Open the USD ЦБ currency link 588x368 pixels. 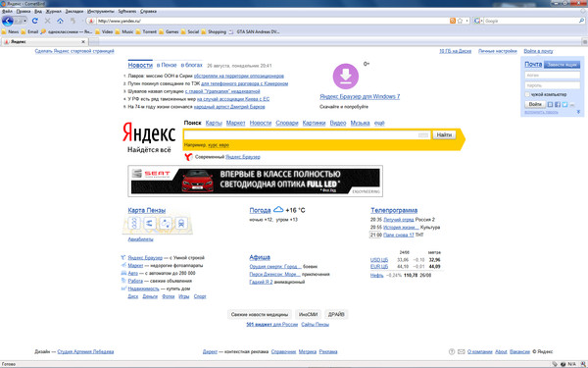(x=379, y=260)
